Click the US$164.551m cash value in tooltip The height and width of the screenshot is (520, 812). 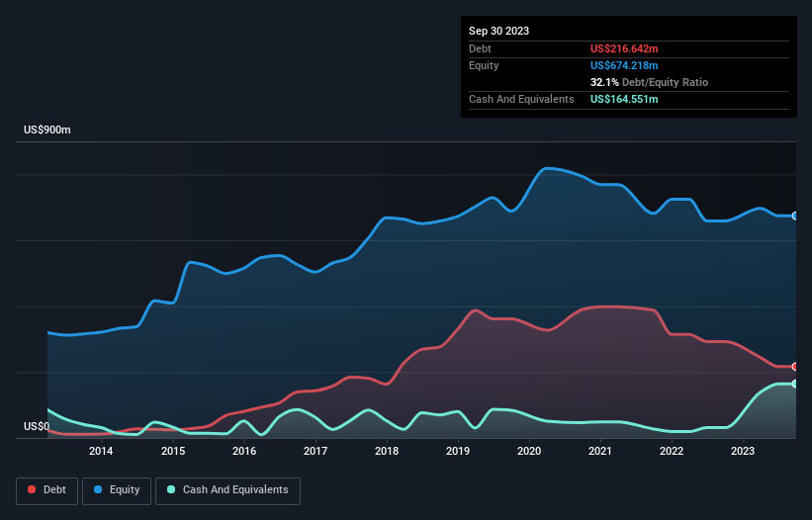(x=624, y=100)
